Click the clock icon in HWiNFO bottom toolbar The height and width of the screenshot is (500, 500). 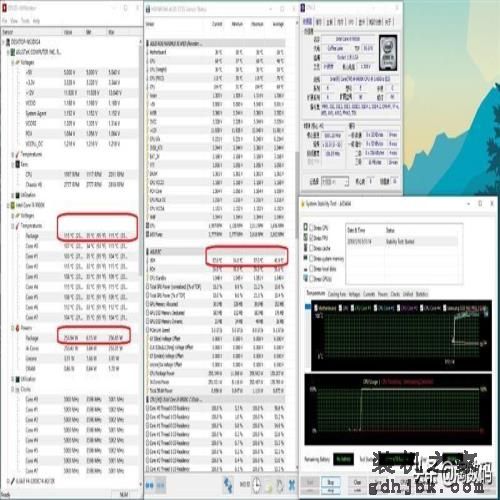(256, 485)
